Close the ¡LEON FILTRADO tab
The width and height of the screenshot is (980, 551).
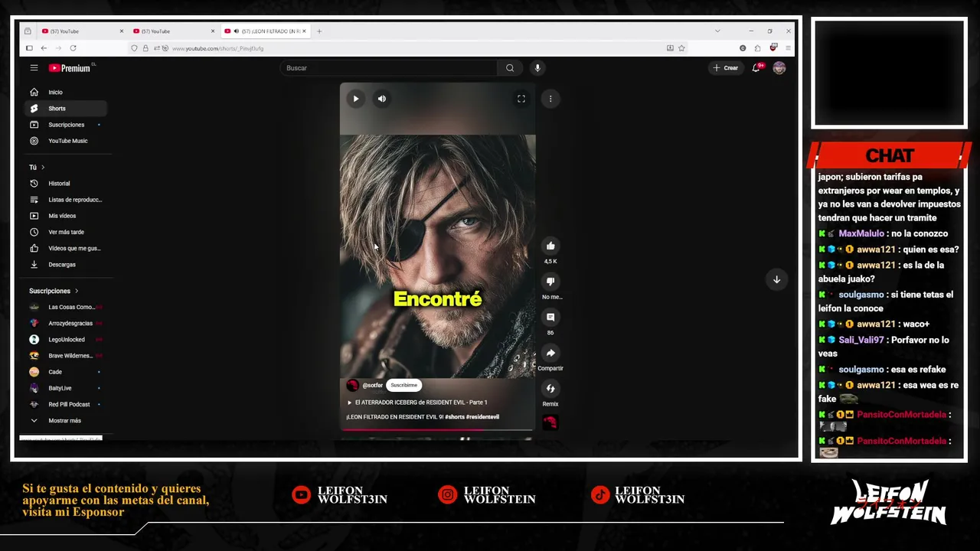304,31
